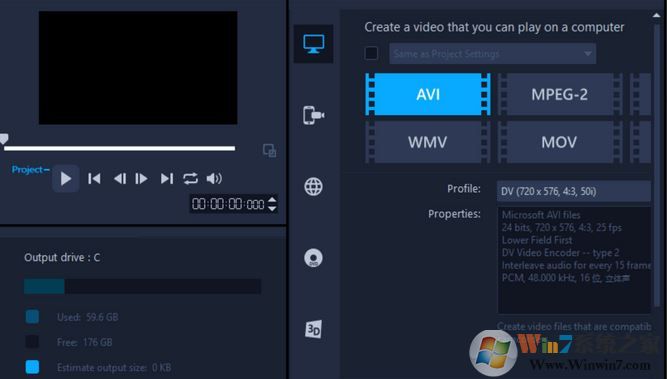Screen dimensions: 667x379
Task: Mute audio with the speaker volume icon
Action: [x=214, y=179]
